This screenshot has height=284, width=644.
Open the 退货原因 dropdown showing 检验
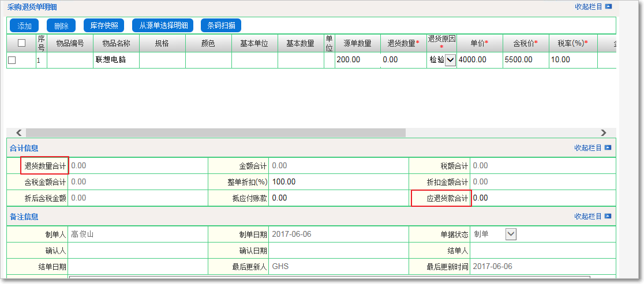click(x=450, y=60)
